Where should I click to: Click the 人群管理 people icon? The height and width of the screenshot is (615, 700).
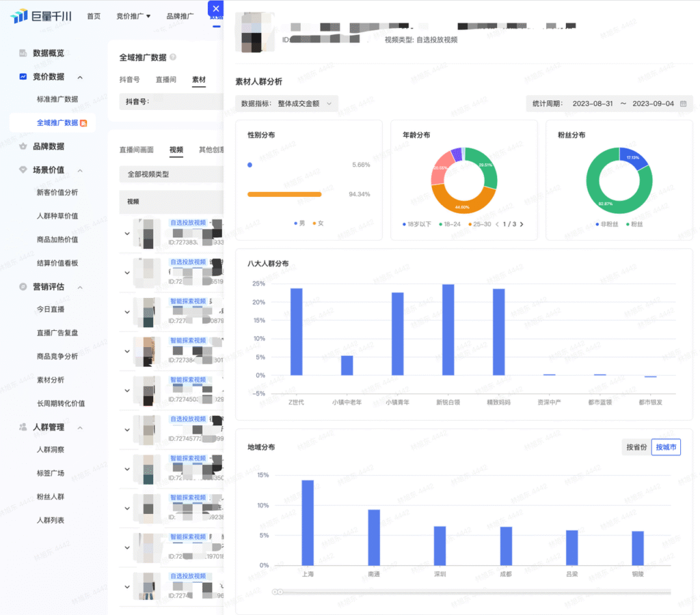click(x=23, y=427)
